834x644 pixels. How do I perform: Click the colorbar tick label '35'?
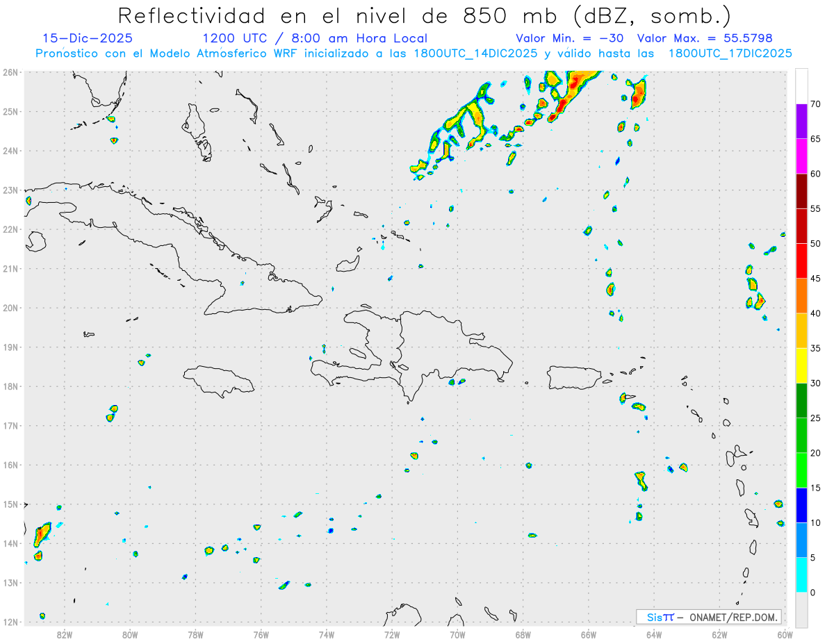(815, 348)
